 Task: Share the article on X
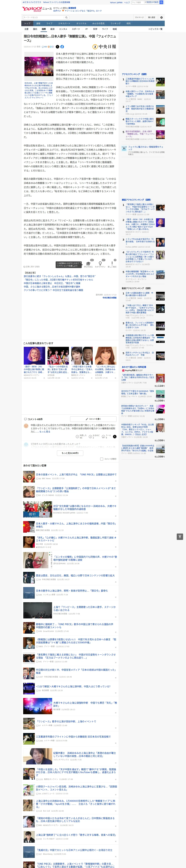[57, 47]
